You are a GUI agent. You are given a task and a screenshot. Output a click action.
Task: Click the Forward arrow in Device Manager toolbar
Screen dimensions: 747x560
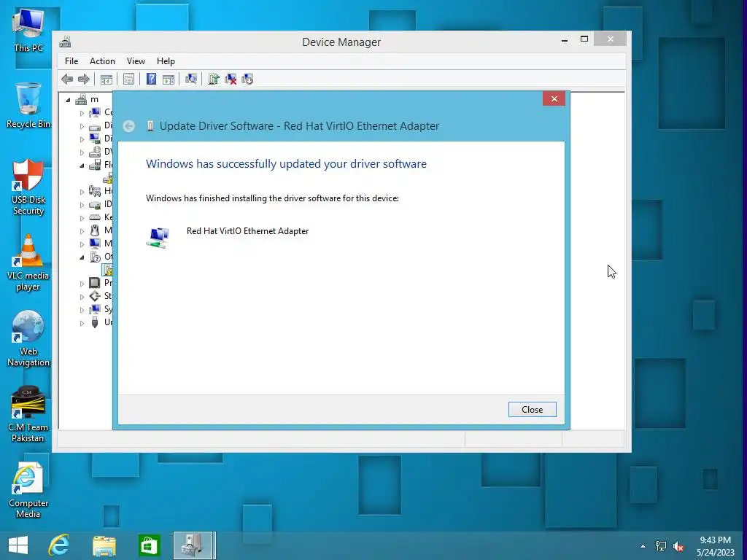pyautogui.click(x=84, y=79)
